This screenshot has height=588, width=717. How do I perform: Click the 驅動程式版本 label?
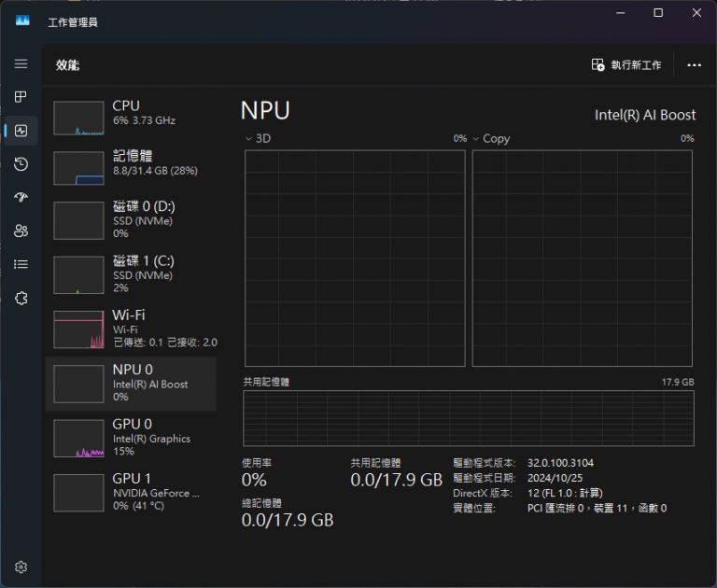pyautogui.click(x=485, y=463)
